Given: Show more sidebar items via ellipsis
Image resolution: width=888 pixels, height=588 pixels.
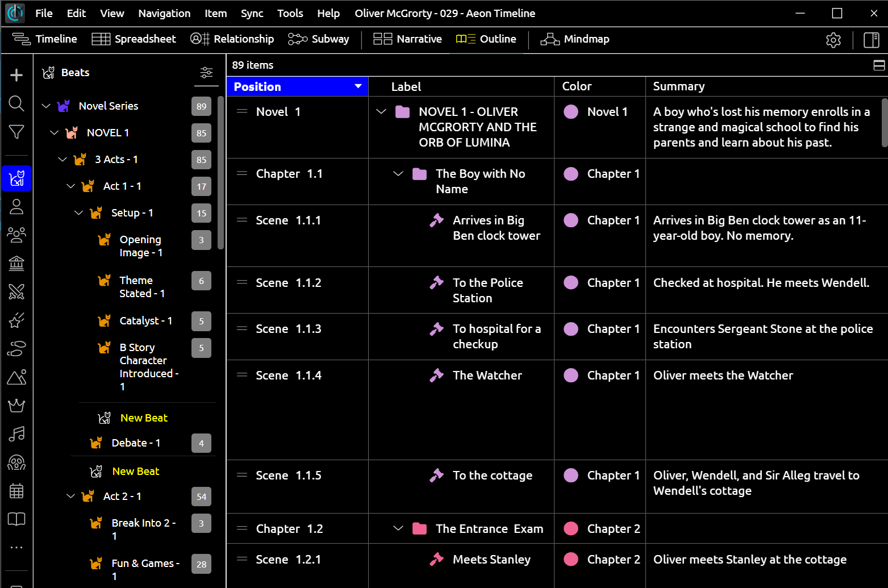Looking at the screenshot, I should (x=16, y=548).
